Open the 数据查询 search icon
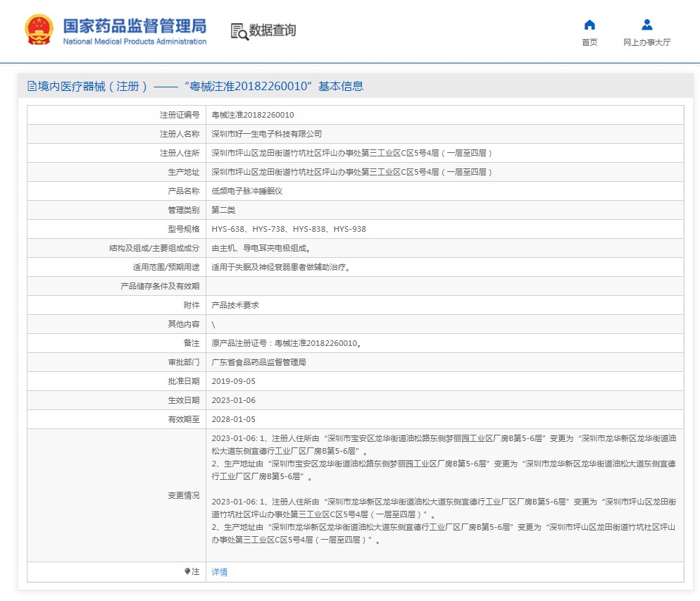 (x=239, y=31)
